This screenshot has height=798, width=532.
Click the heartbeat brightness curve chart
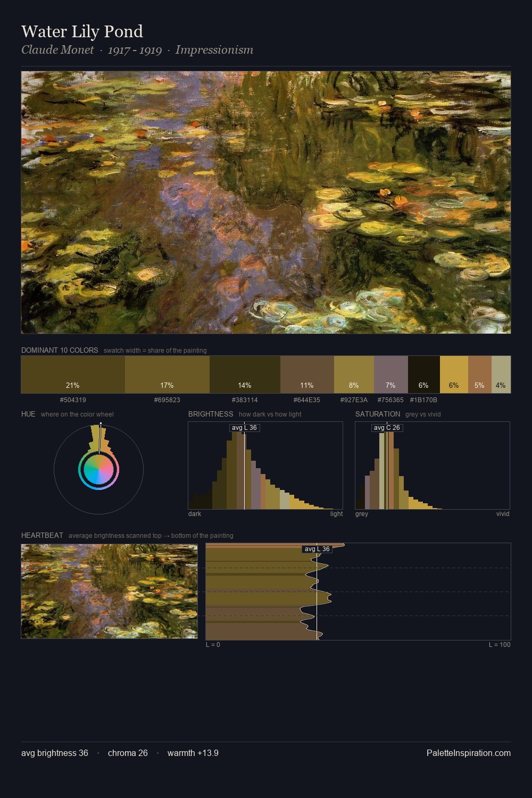point(358,591)
